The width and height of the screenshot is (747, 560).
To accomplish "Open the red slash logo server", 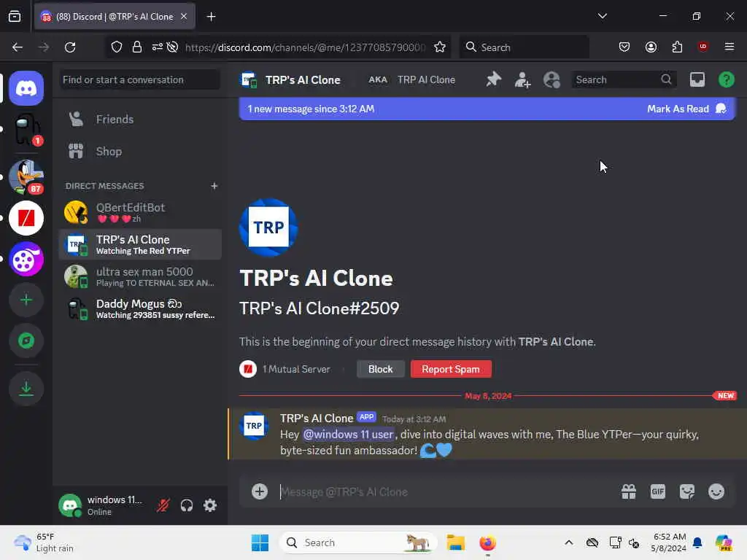I will (26, 218).
